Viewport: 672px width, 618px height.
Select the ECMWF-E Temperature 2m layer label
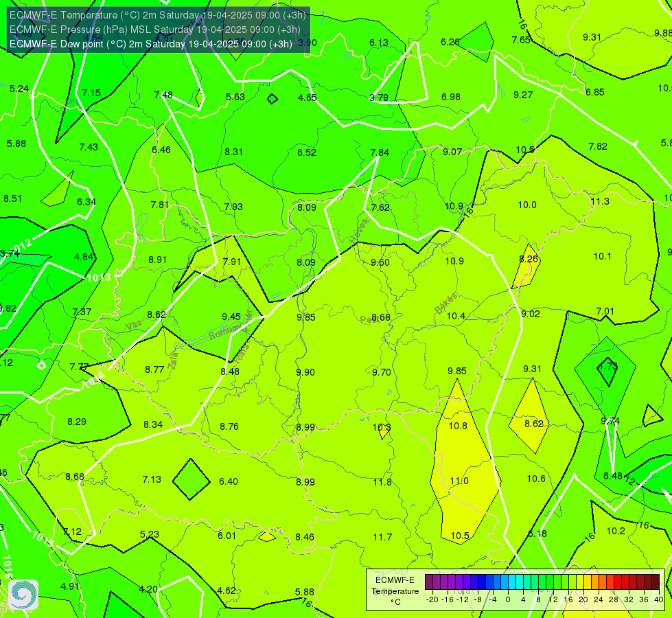click(158, 15)
